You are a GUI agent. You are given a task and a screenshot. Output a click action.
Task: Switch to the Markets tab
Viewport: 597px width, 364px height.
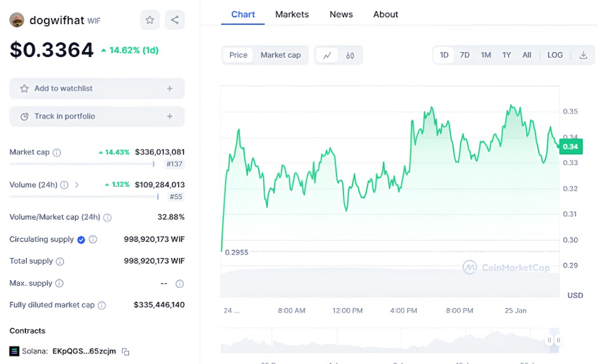292,14
